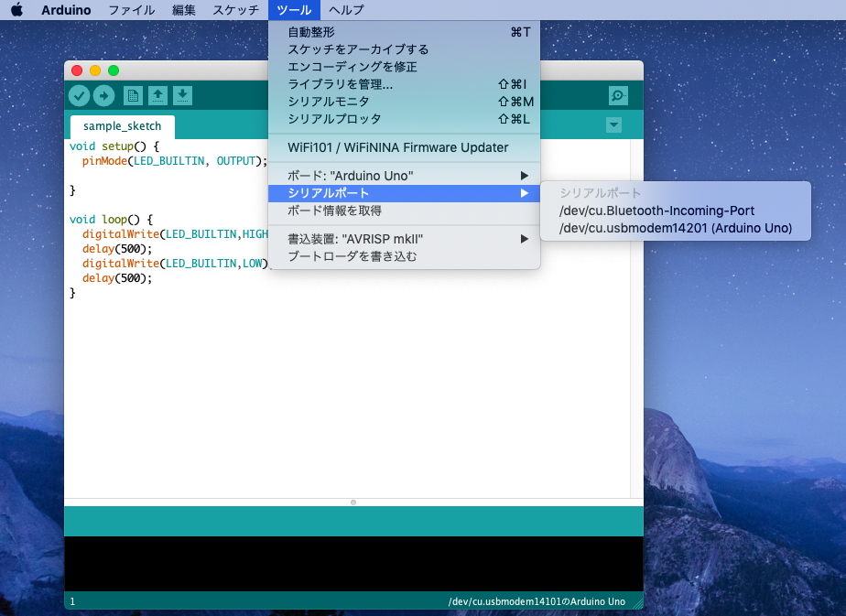
Task: Open the 編集 menu
Action: pyautogui.click(x=183, y=10)
